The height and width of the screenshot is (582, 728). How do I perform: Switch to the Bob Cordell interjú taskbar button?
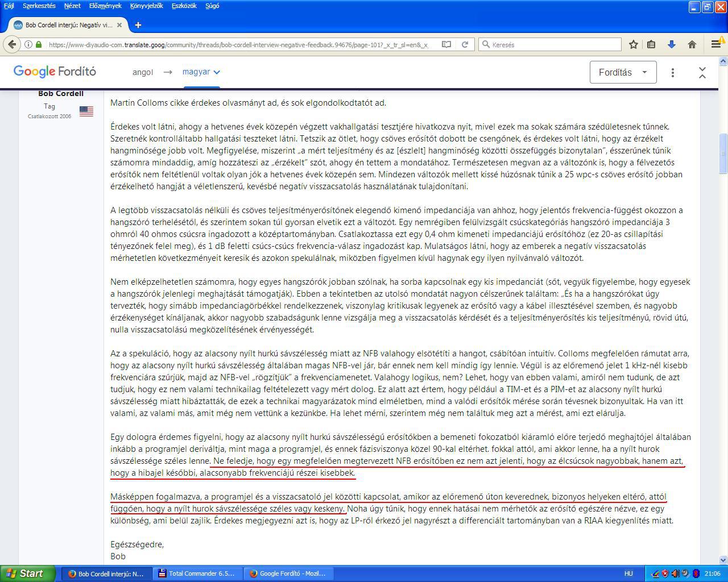(x=106, y=573)
